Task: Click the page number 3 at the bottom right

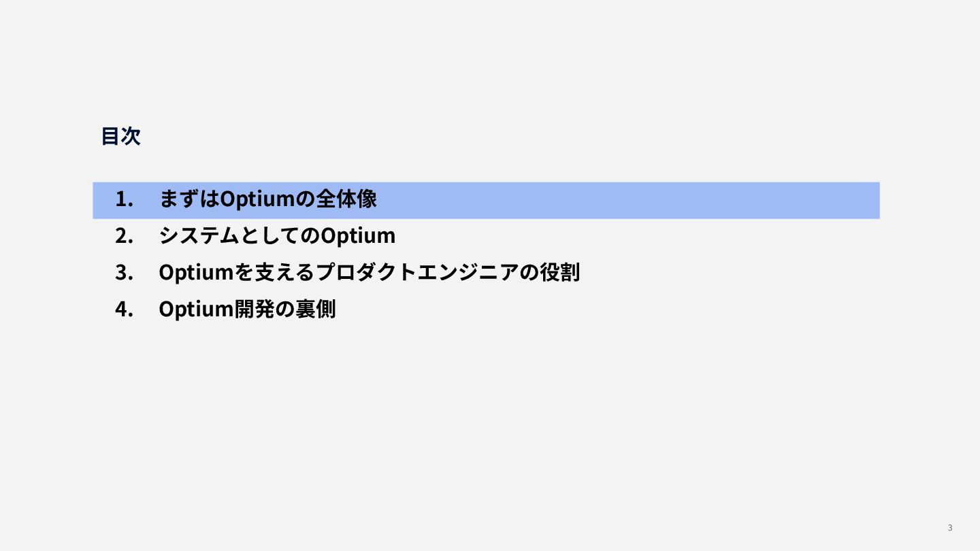Action: pyautogui.click(x=950, y=528)
